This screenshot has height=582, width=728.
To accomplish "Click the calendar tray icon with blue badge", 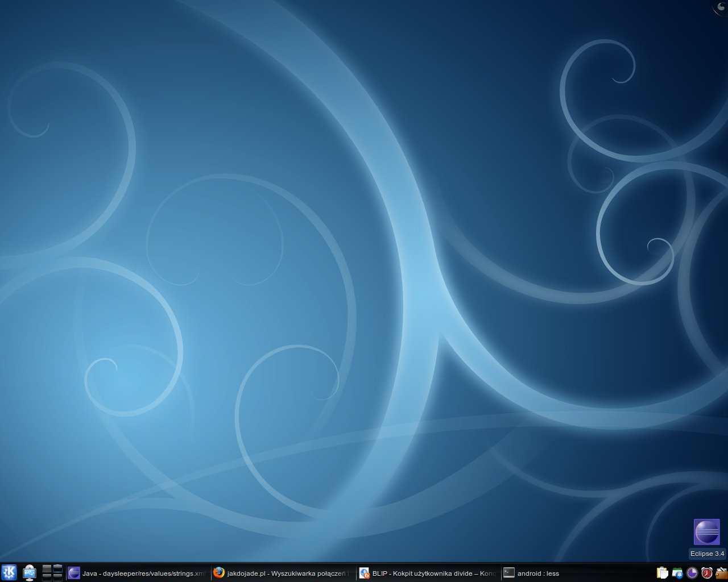I will (677, 573).
